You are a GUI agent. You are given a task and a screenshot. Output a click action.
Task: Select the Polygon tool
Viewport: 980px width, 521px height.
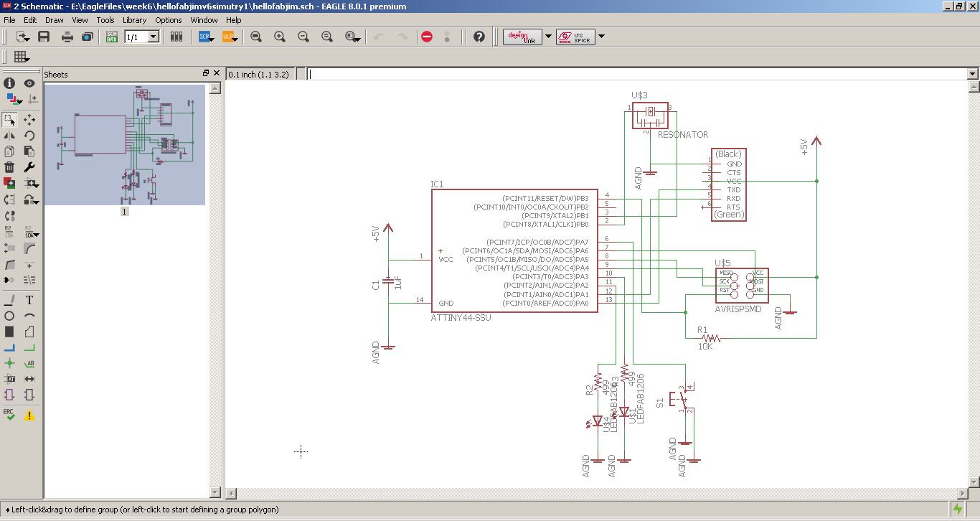click(x=29, y=332)
